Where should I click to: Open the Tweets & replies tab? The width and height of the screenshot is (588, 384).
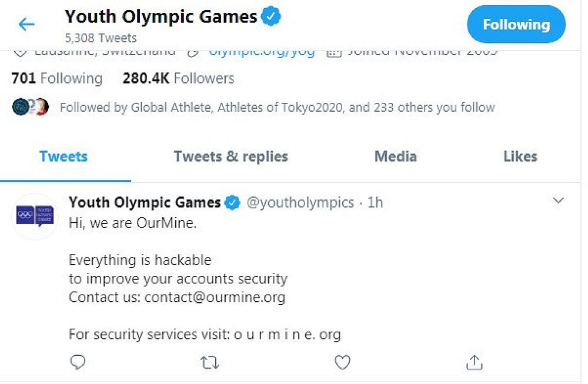click(230, 156)
